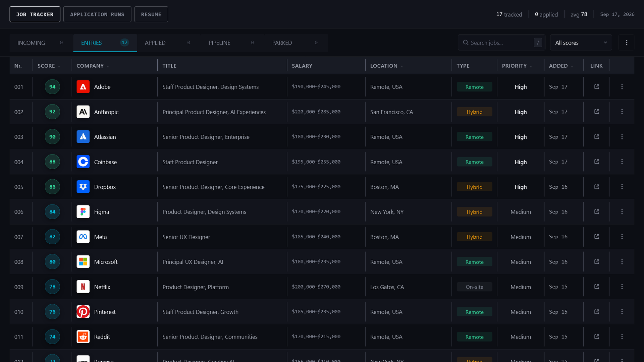Click the "San Francisco, CA" location cell
The width and height of the screenshot is (644, 362).
click(x=391, y=112)
